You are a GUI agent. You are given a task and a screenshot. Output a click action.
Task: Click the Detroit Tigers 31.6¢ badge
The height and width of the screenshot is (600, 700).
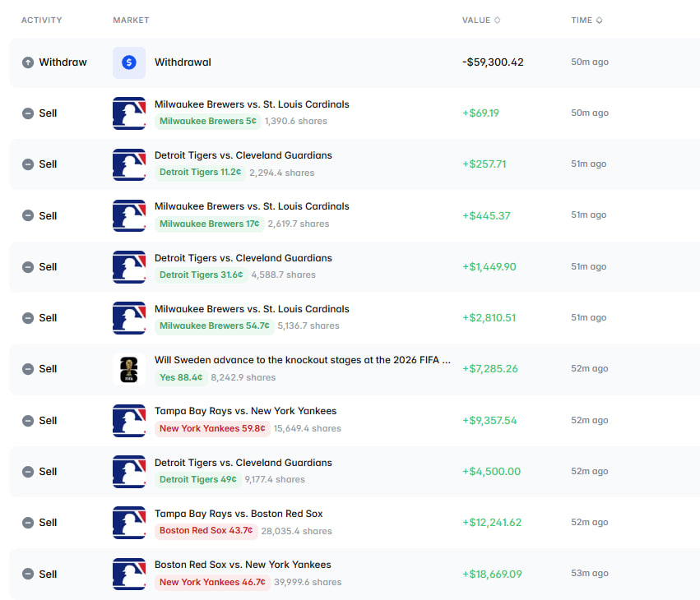[x=201, y=275]
